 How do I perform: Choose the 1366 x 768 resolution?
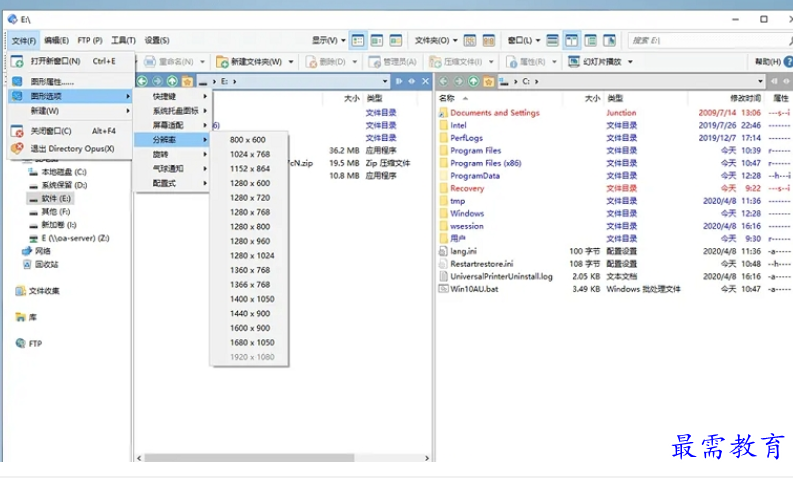pos(249,284)
